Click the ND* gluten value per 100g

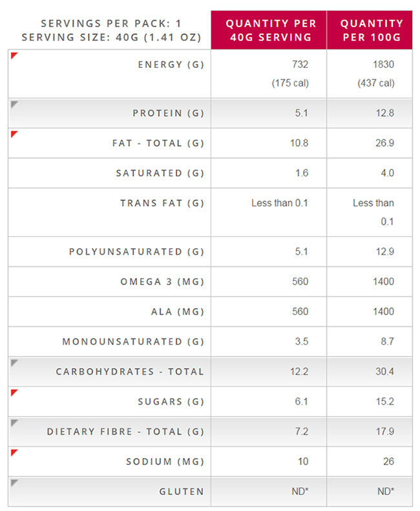[x=385, y=492]
